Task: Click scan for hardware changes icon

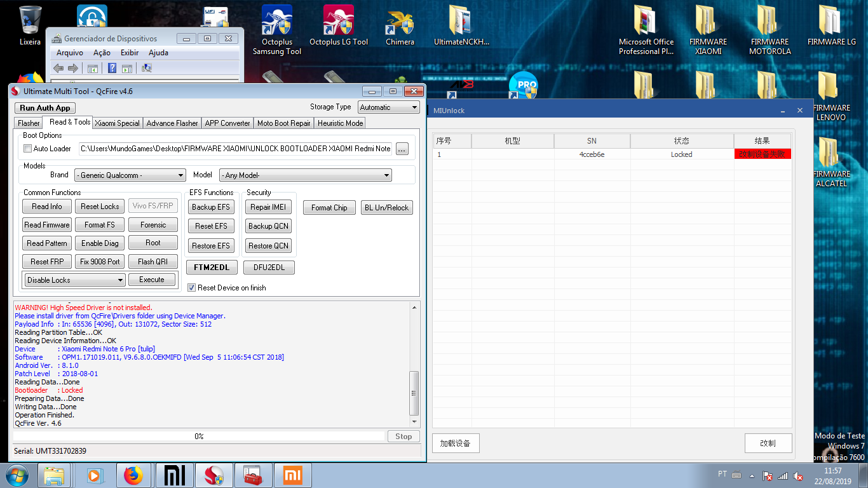Action: (147, 68)
